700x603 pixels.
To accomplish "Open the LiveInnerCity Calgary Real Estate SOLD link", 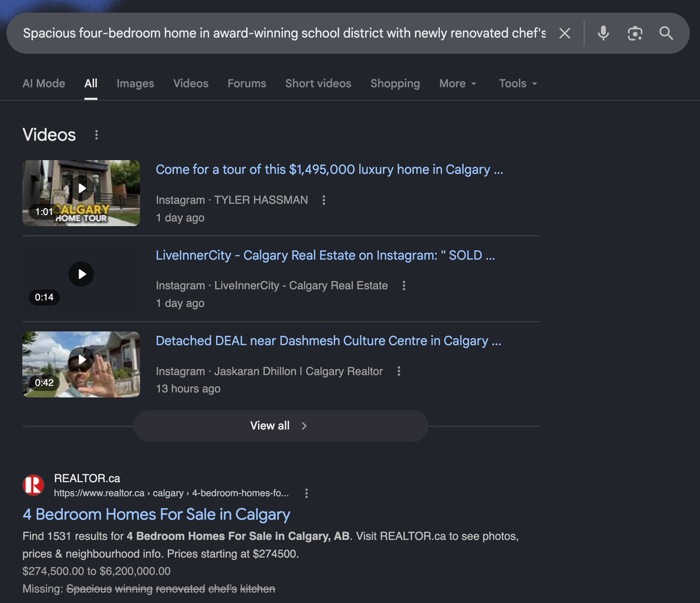I will (325, 255).
